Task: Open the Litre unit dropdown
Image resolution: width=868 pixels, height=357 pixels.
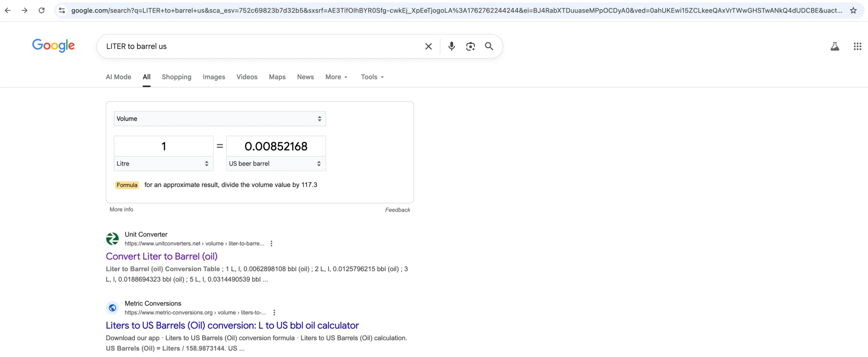Action: pos(163,164)
